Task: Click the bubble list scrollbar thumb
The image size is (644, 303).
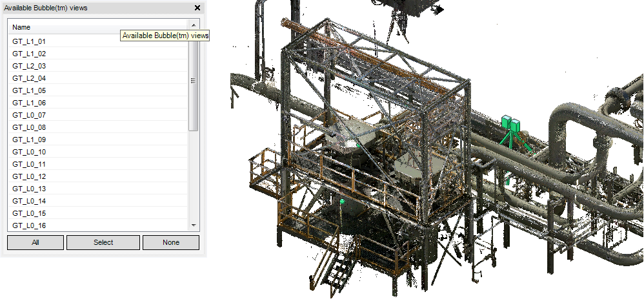Action: (194, 80)
